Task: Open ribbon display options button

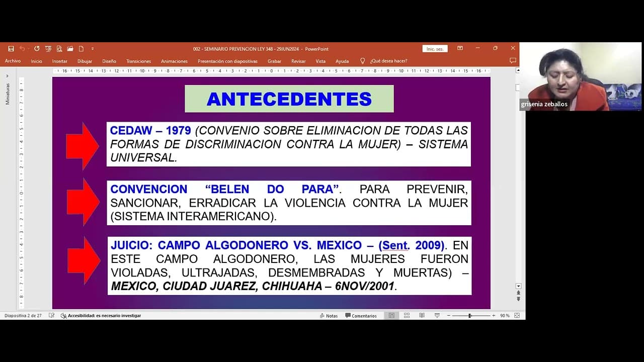Action: (x=460, y=48)
